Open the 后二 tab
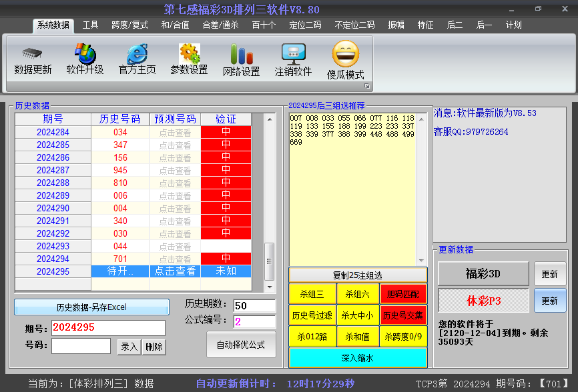 coord(455,25)
